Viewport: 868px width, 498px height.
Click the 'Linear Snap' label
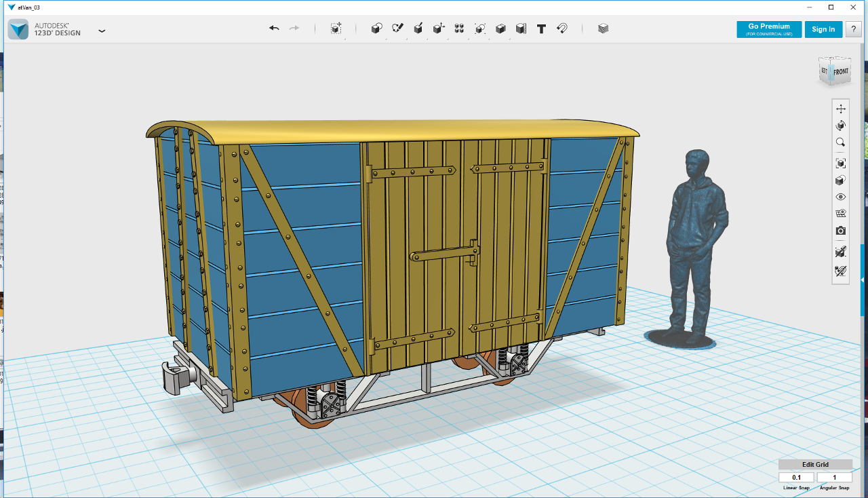[796, 488]
